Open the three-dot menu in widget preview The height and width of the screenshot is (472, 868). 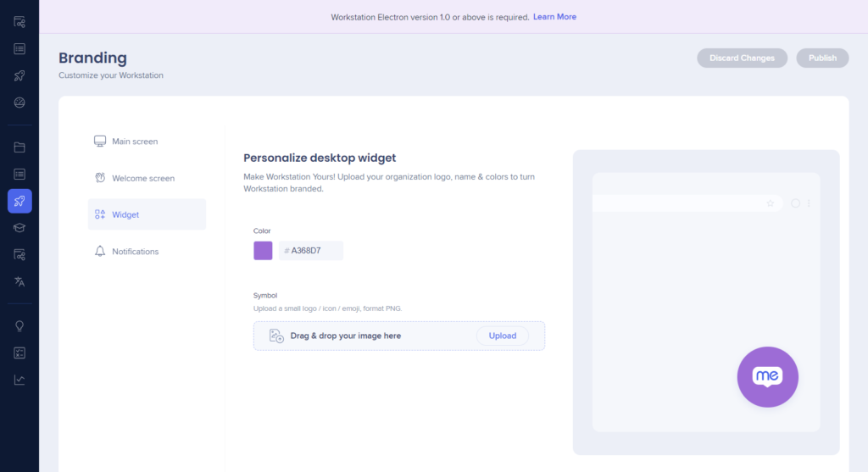click(809, 203)
